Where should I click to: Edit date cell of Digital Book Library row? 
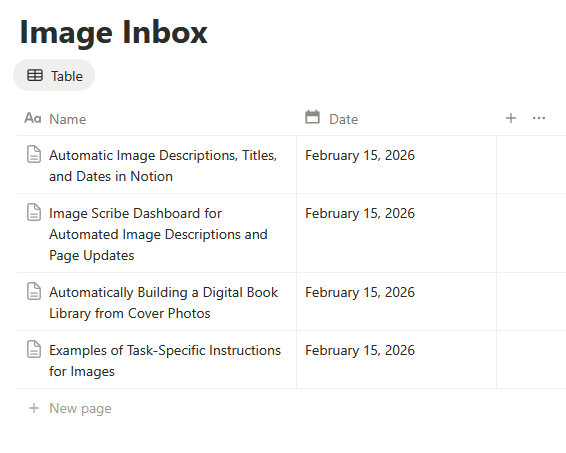pyautogui.click(x=396, y=302)
